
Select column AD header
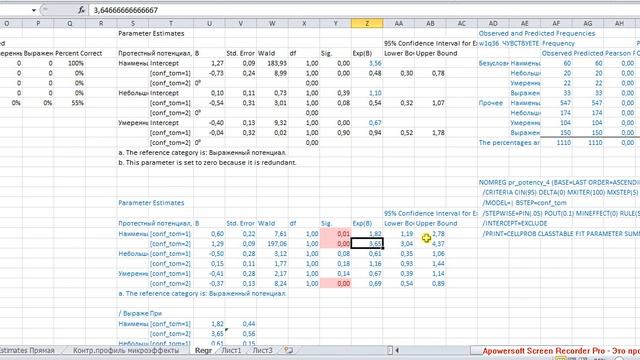[x=493, y=24]
